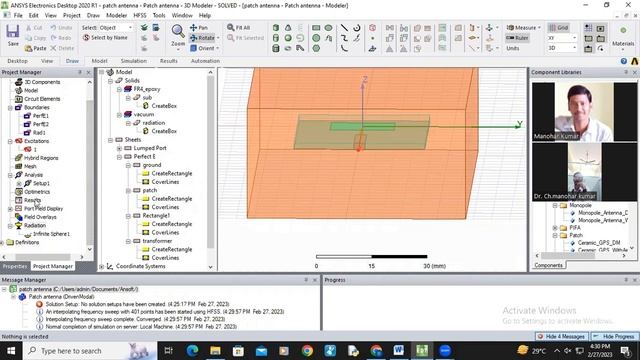640x360 pixels.
Task: Select the Draw Rectangle tool
Action: (x=316, y=28)
